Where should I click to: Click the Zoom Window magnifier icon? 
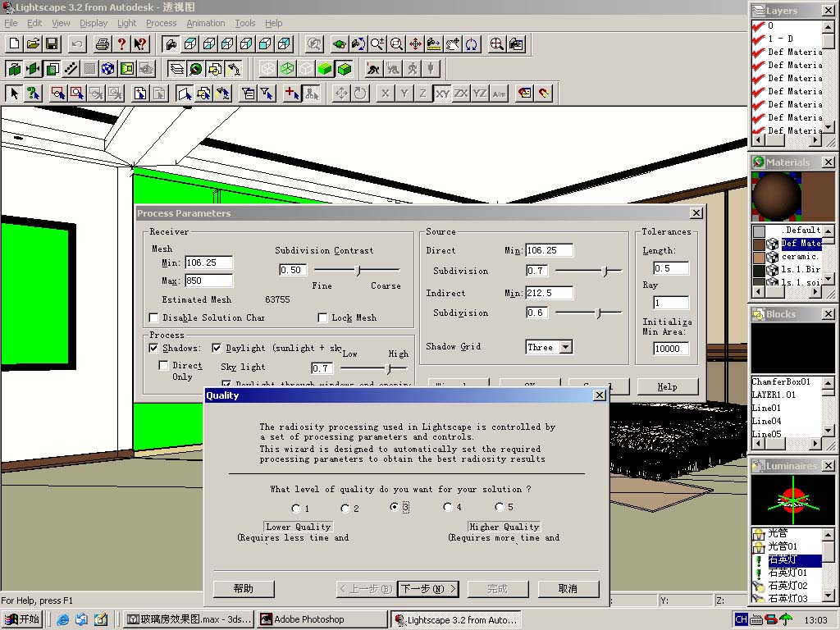(396, 44)
